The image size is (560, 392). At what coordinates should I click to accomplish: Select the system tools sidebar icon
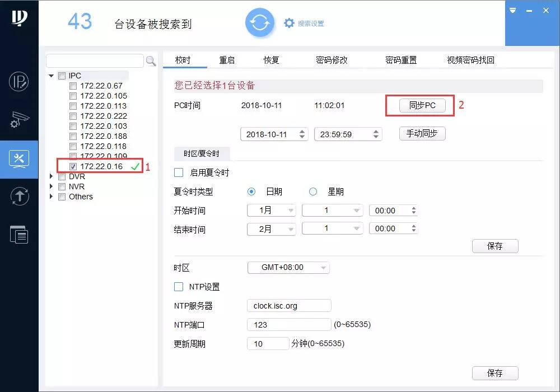click(x=19, y=159)
